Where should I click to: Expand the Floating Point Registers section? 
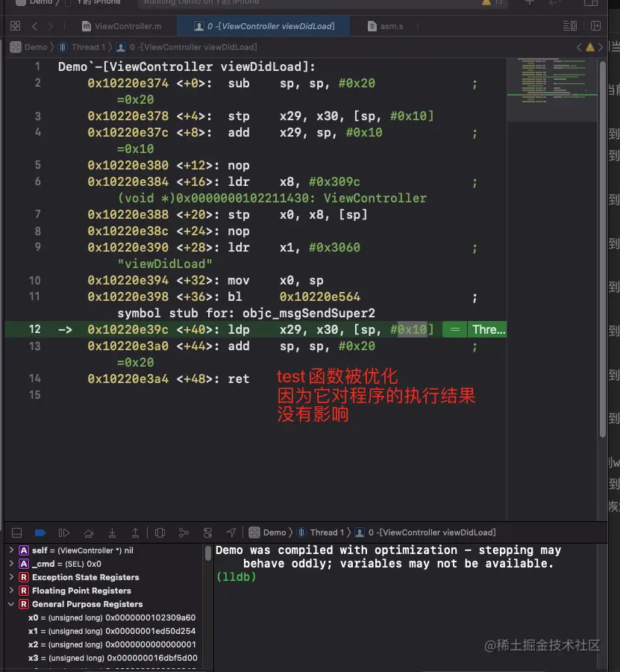coord(12,590)
